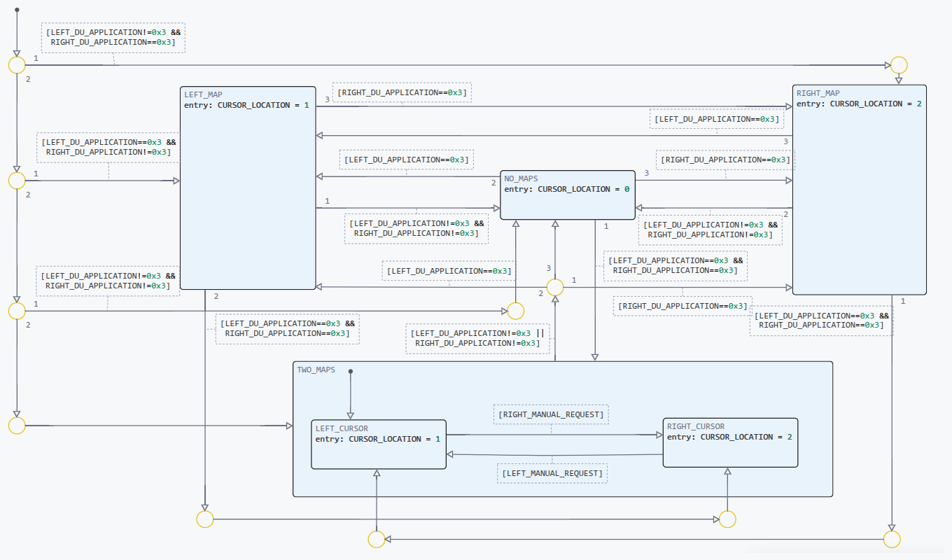
Task: Click the [RIGHT_MANUAL_REQUEST] guard label
Action: click(x=551, y=414)
